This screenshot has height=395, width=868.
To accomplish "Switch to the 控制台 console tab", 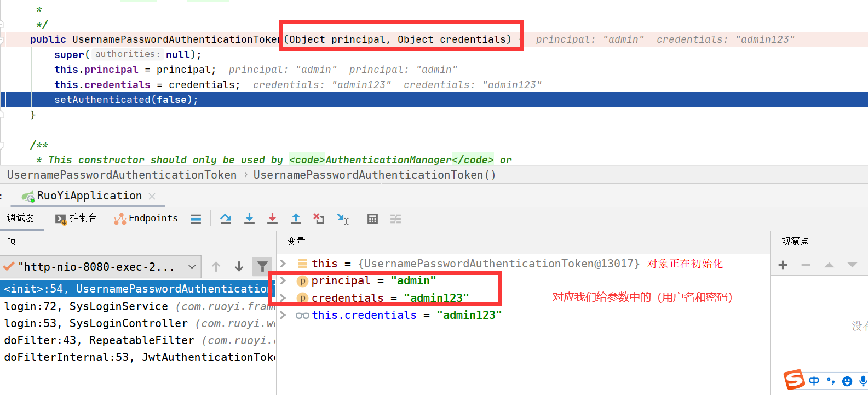I will tap(76, 218).
